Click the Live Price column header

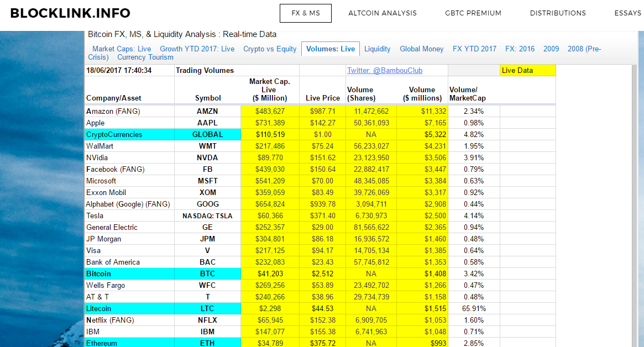[x=323, y=98]
